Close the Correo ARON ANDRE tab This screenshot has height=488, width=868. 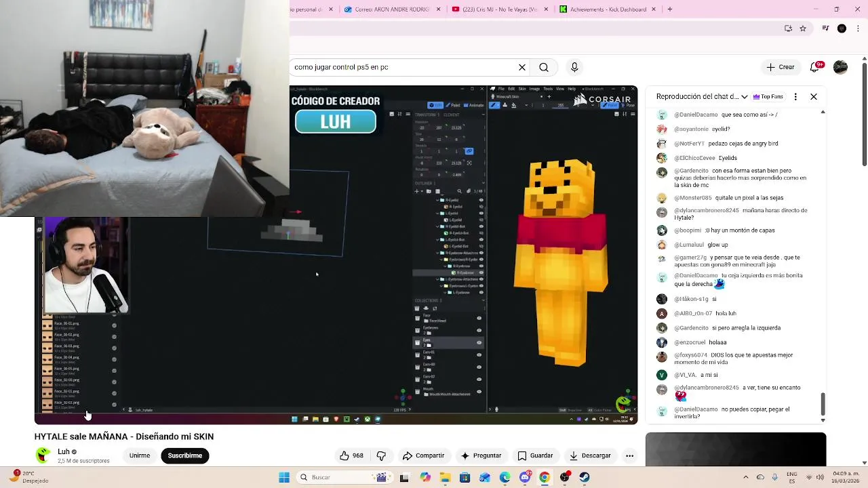[439, 9]
